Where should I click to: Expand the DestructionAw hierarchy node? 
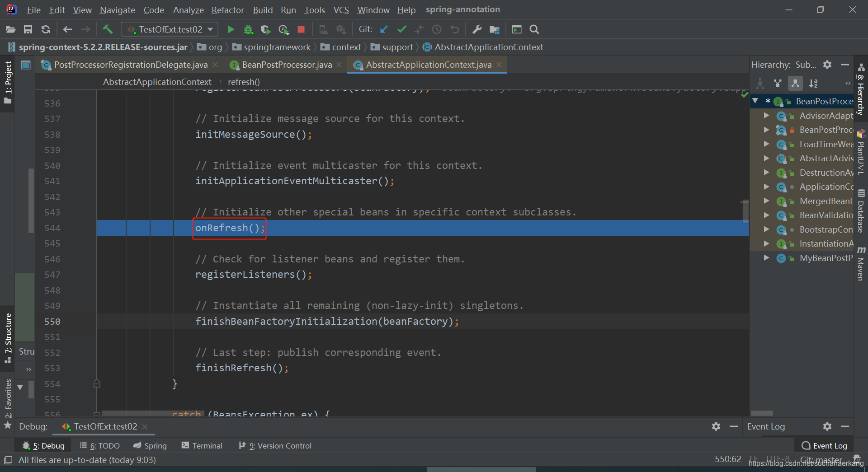[766, 173]
